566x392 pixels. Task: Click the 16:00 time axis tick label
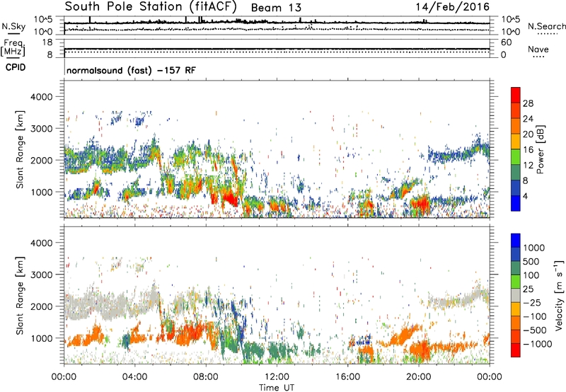point(347,377)
